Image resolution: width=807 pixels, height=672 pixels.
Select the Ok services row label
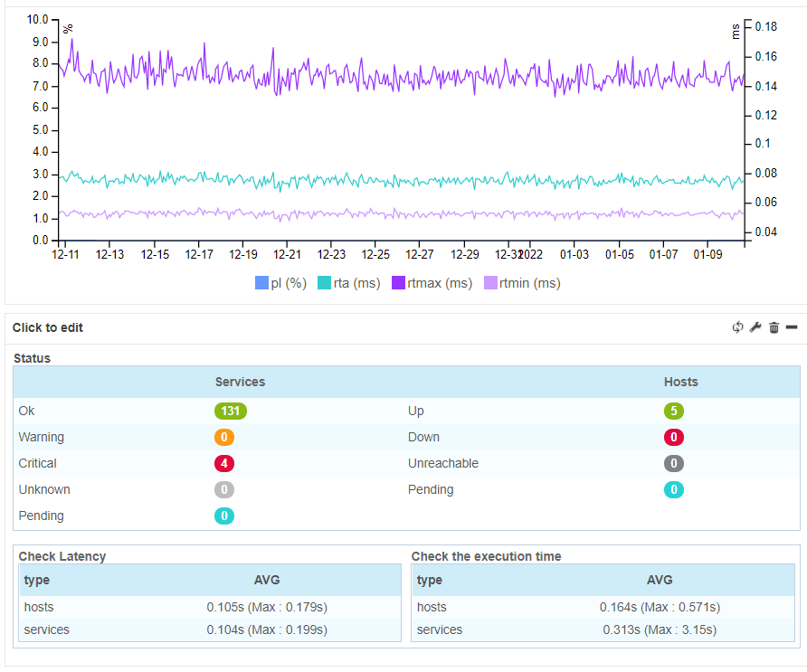[x=26, y=412]
